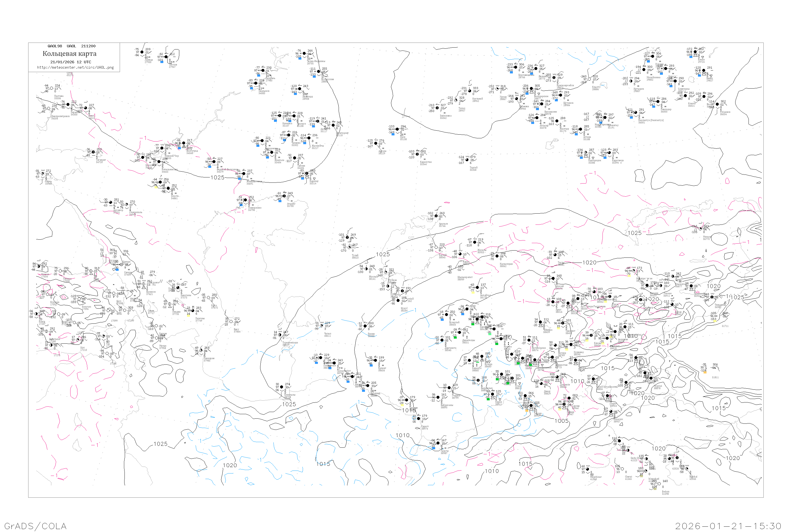Click the Полтава station circle symbol
Screen dimensions: 798x532
pos(52,88)
